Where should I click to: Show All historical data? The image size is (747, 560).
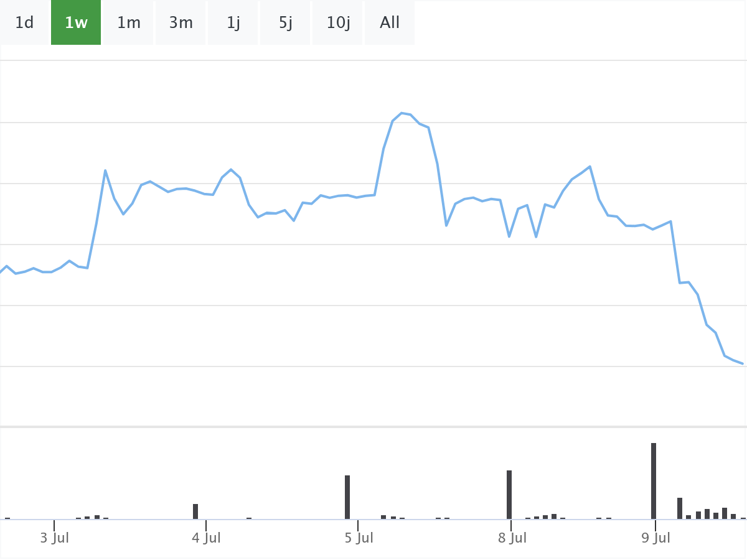point(390,23)
